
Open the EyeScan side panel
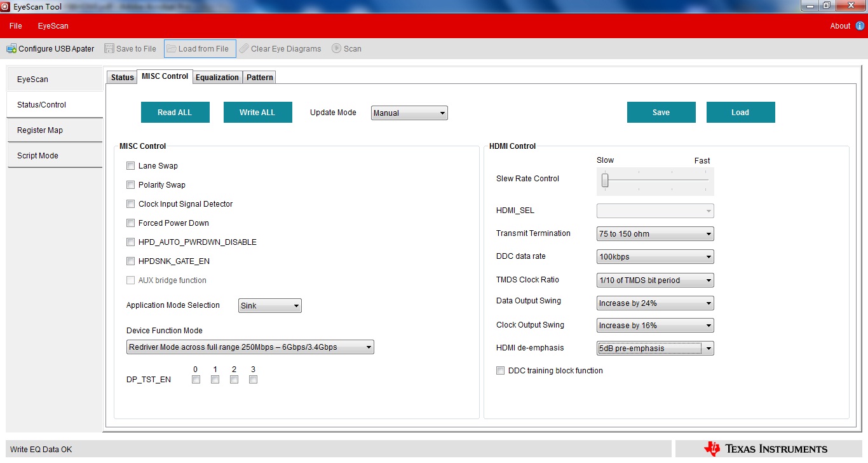pos(55,79)
